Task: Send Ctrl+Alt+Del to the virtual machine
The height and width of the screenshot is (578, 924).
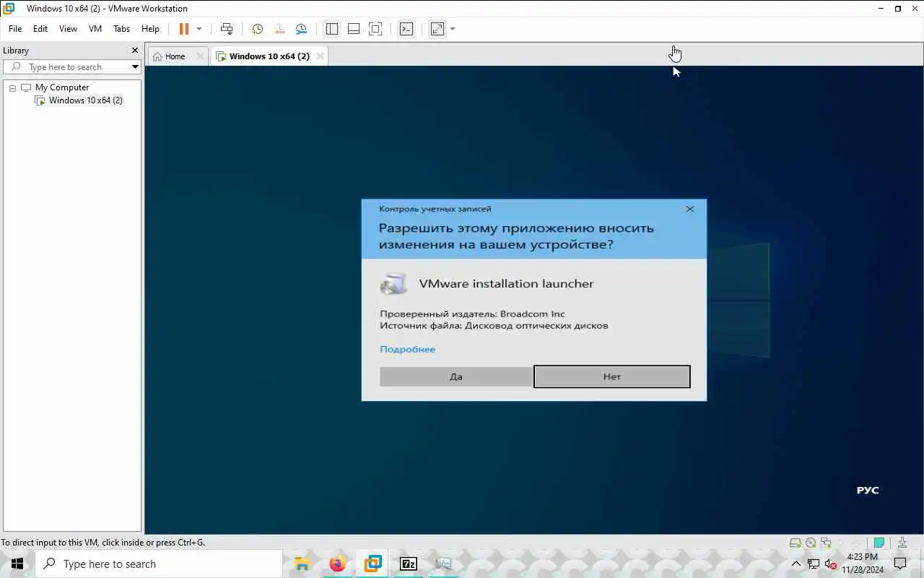Action: (227, 29)
